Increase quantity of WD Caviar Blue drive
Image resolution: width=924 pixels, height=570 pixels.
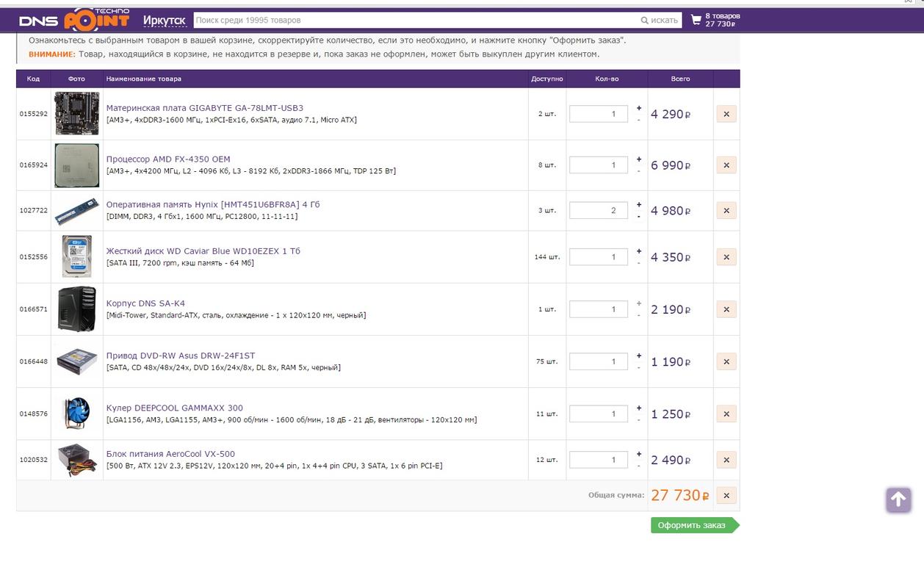pyautogui.click(x=639, y=251)
